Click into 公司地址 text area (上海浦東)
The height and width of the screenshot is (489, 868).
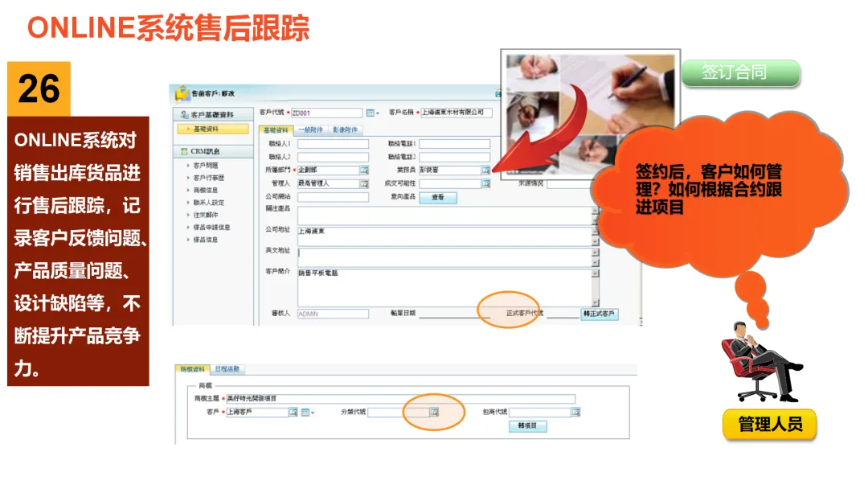pos(444,236)
